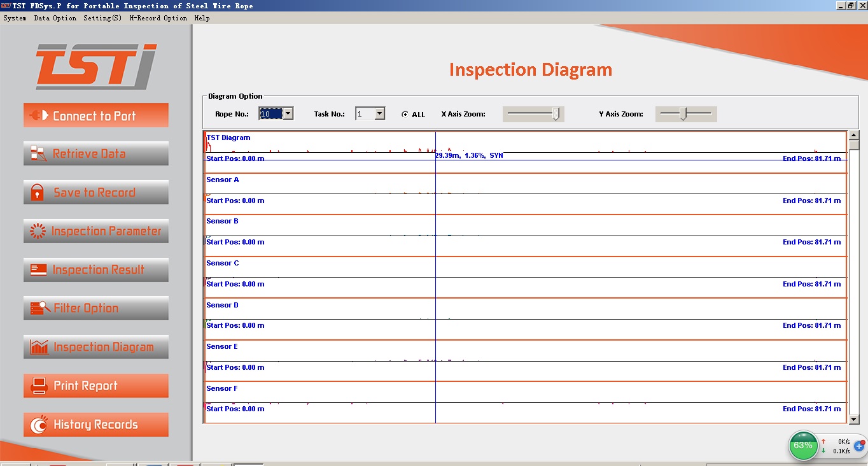Click the X Axis Zoom slider
Viewport: 868px width, 466px height.
click(x=533, y=114)
